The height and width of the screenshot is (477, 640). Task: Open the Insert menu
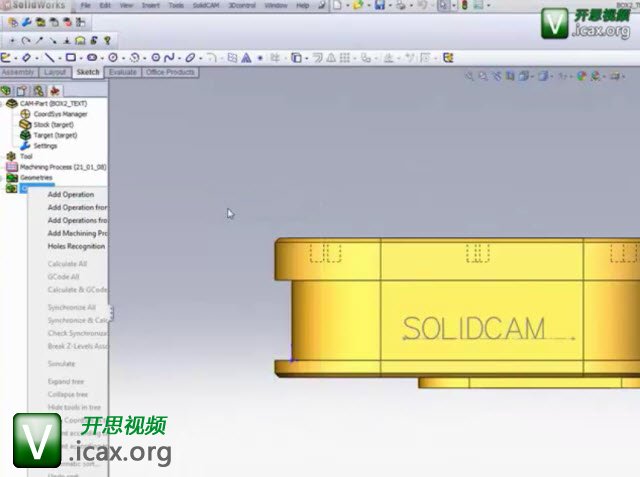coord(151,6)
